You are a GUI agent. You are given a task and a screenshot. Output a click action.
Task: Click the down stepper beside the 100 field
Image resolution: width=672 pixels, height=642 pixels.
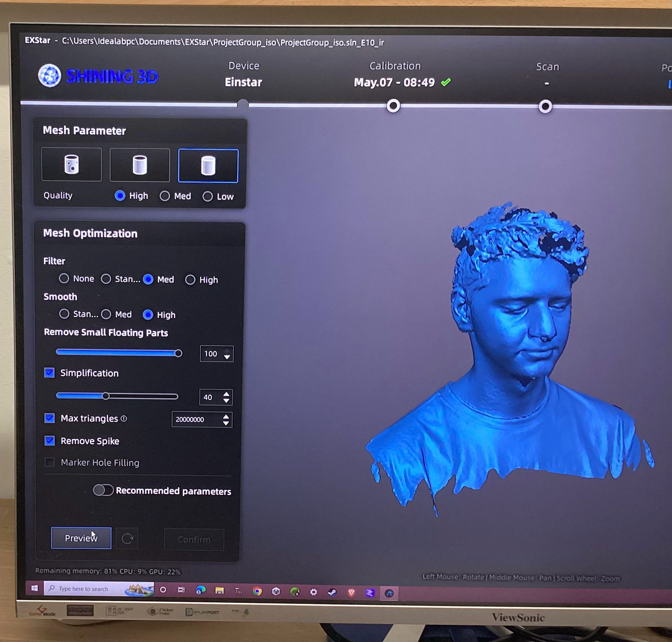pyautogui.click(x=227, y=358)
